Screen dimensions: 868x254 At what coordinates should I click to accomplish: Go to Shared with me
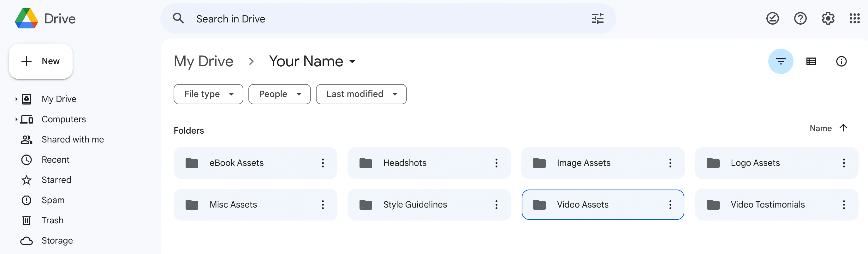73,140
